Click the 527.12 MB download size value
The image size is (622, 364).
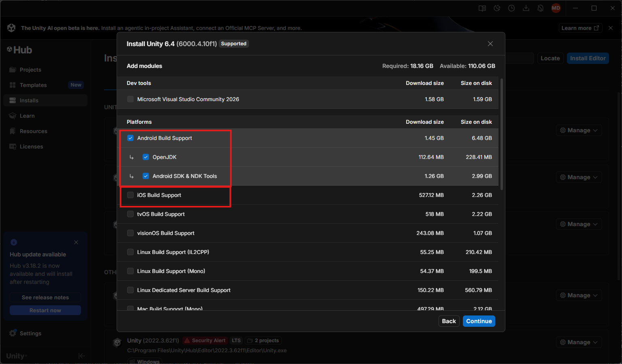click(x=431, y=195)
